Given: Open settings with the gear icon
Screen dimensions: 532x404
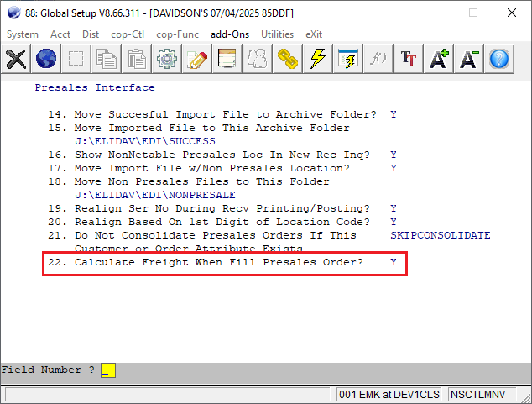Looking at the screenshot, I should [x=167, y=59].
